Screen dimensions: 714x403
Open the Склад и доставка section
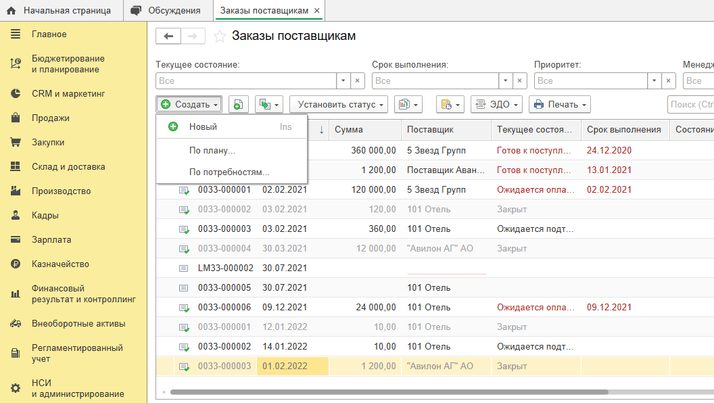tap(68, 166)
